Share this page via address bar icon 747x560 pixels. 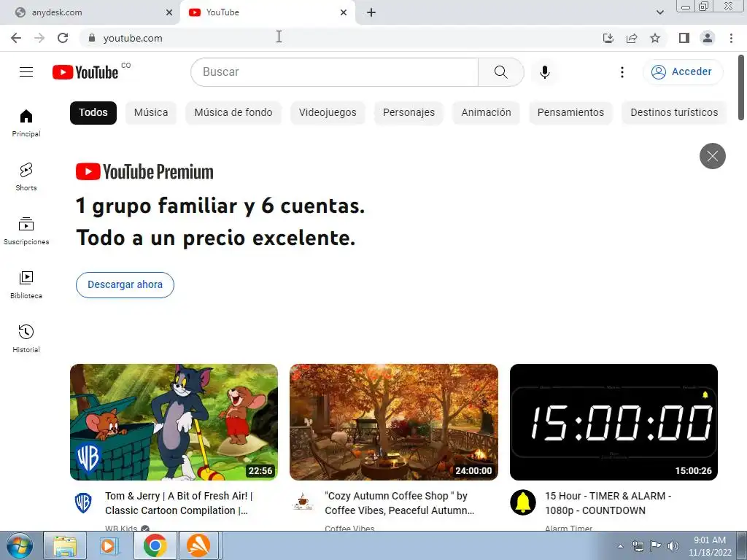click(x=632, y=38)
